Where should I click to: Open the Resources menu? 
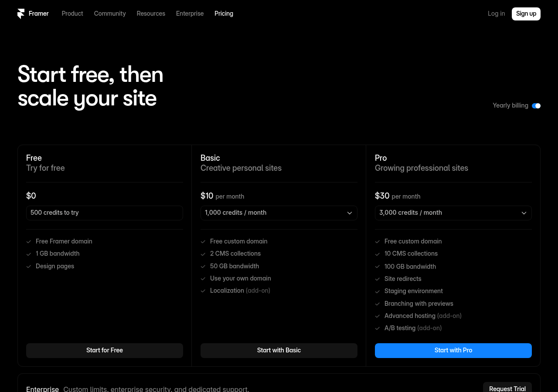pyautogui.click(x=151, y=14)
